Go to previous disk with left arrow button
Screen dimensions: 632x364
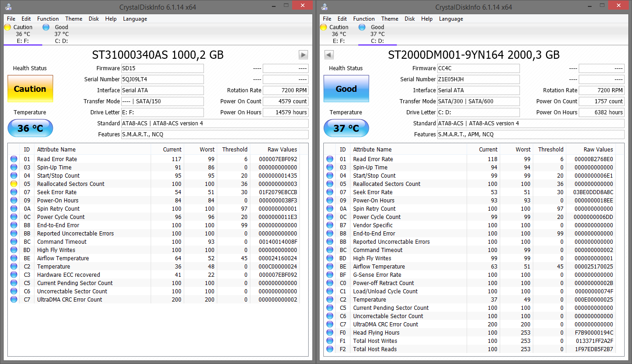click(329, 55)
